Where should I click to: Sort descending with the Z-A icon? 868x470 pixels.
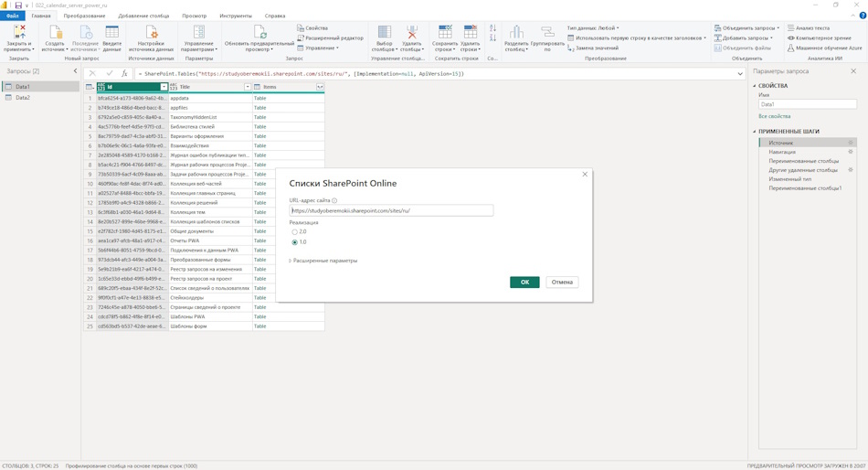coord(492,37)
